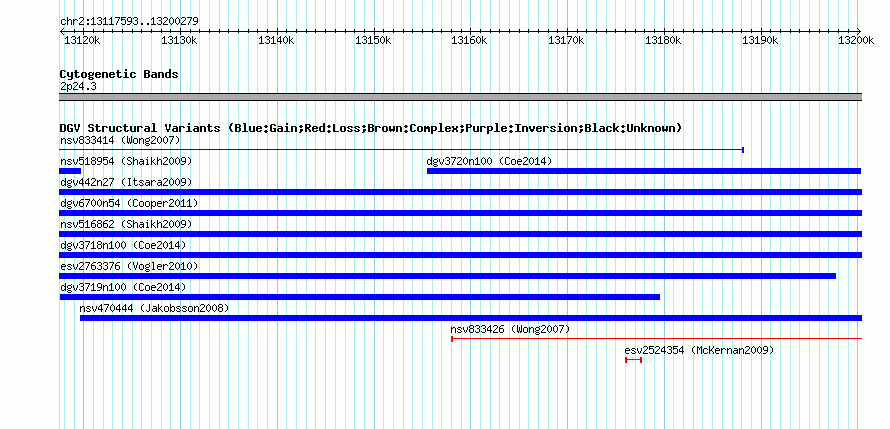Click the 13130k ruler tick label

(179, 40)
